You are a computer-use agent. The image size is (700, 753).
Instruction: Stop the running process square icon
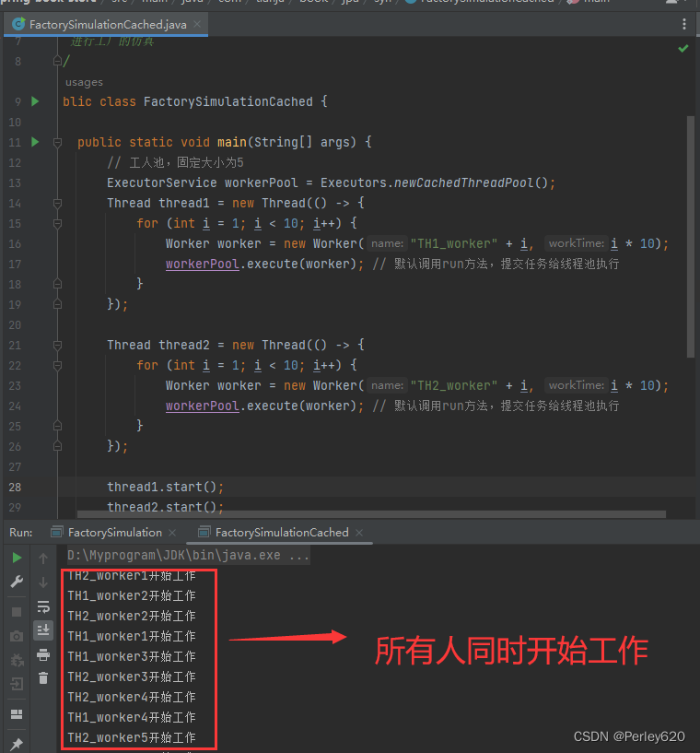click(17, 612)
